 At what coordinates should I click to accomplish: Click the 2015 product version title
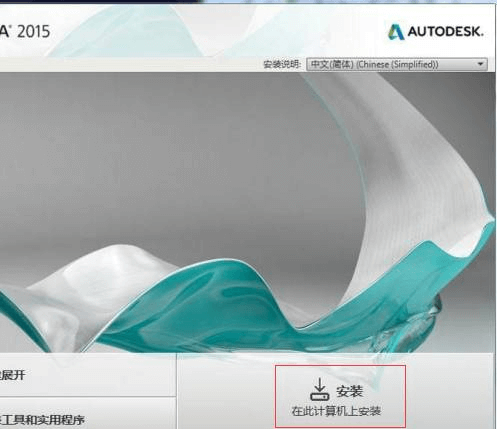[x=33, y=32]
